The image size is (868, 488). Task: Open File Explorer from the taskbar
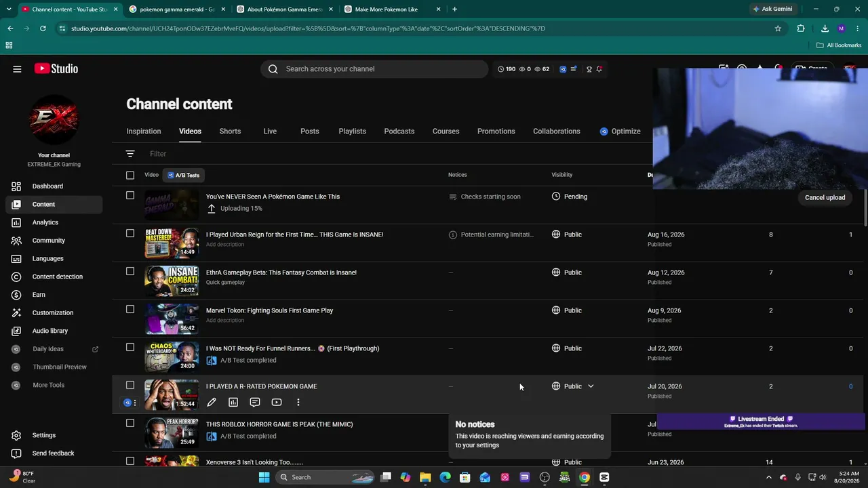click(x=425, y=477)
